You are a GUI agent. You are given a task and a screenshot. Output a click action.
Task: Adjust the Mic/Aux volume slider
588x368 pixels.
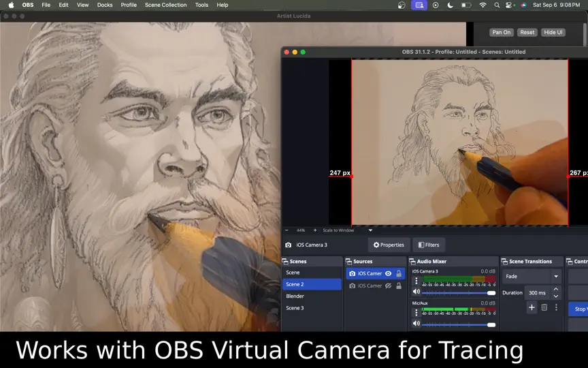coord(459,325)
